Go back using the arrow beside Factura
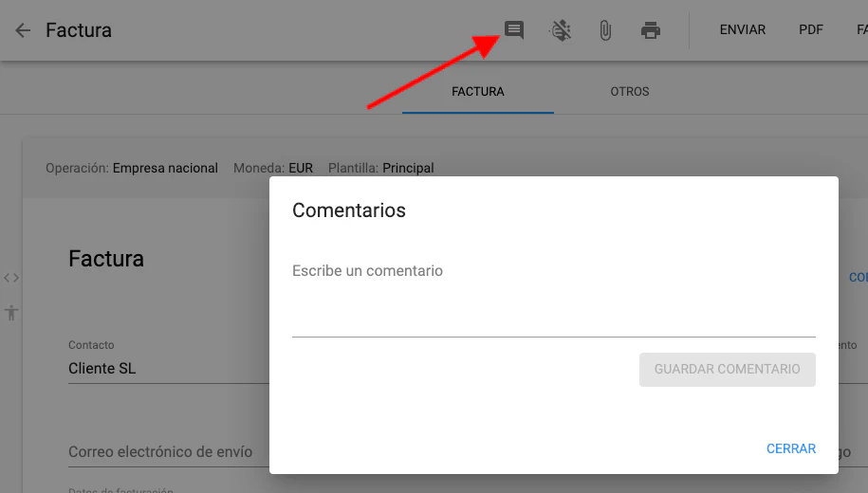This screenshot has width=868, height=493. (x=23, y=30)
